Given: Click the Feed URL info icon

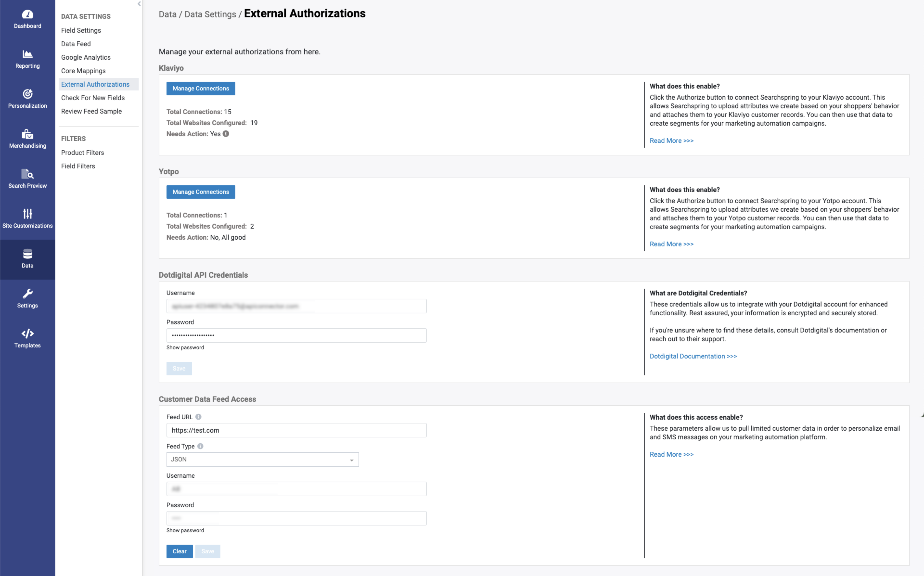Looking at the screenshot, I should [x=199, y=417].
